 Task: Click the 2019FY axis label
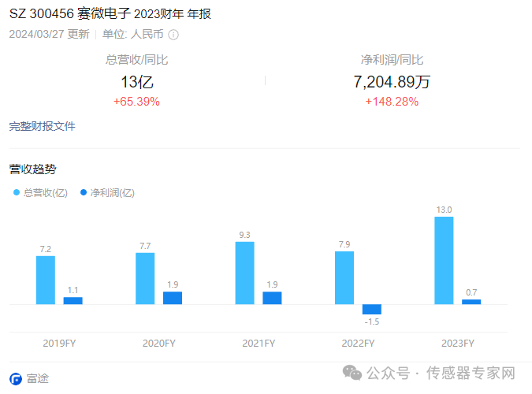pyautogui.click(x=59, y=343)
